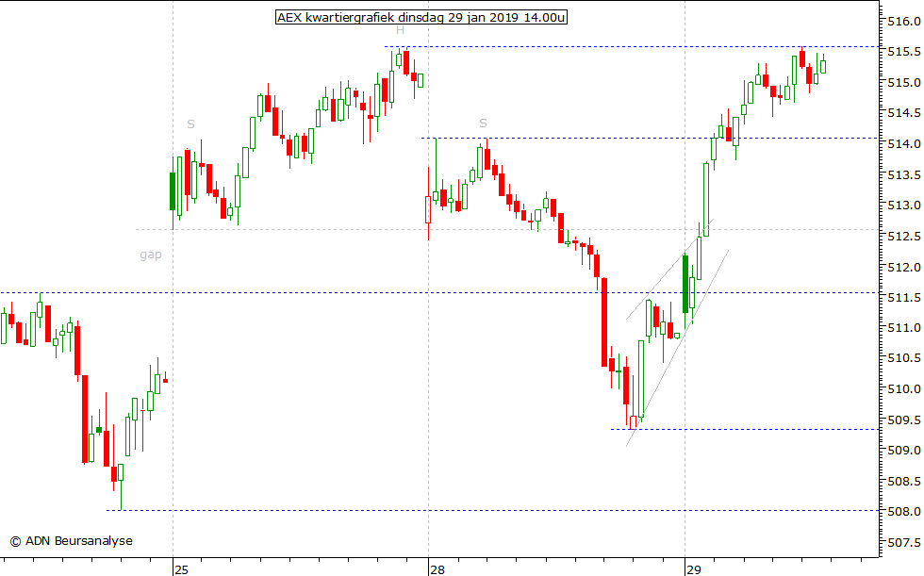Click the H head annotation label
Viewport: 924px width, 576px height.
click(400, 30)
